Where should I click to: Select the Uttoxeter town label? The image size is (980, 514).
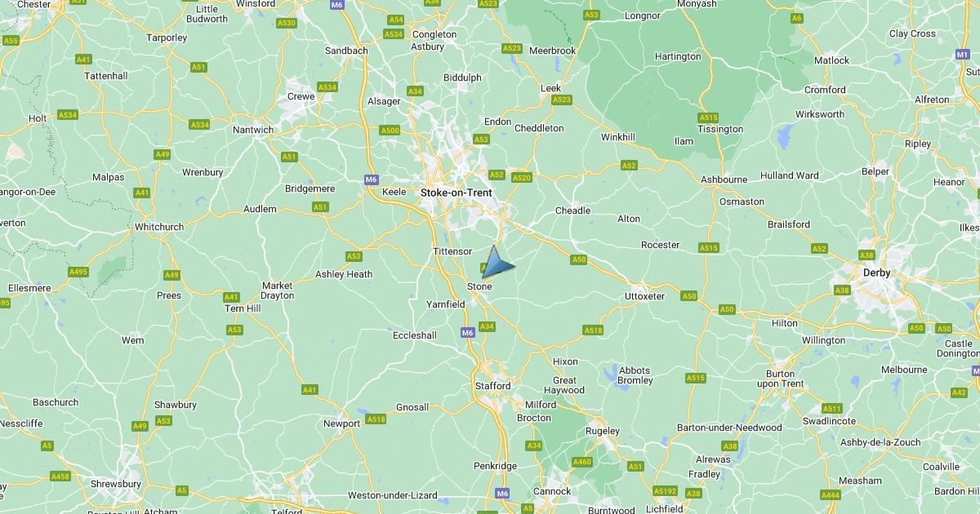pyautogui.click(x=644, y=296)
